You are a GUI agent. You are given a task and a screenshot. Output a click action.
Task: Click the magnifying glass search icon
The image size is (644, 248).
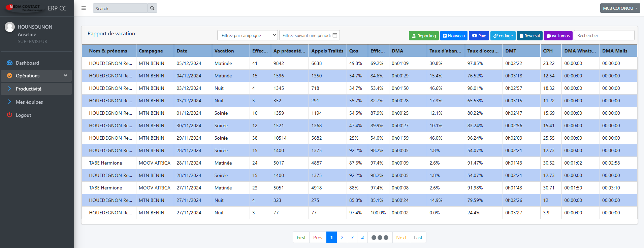pos(152,8)
